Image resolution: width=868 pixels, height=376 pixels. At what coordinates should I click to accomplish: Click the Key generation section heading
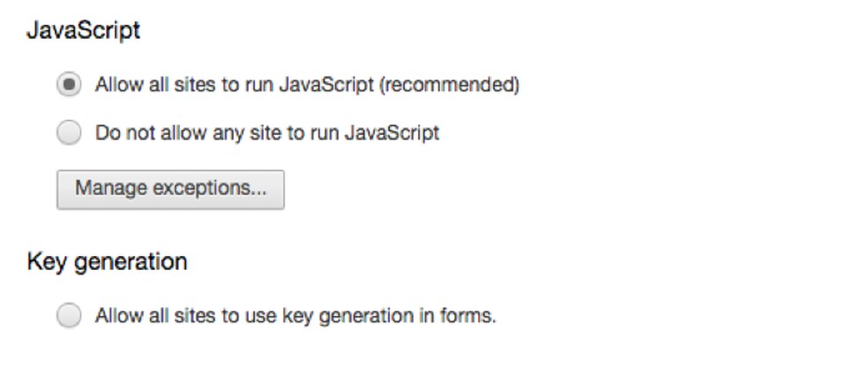107,262
